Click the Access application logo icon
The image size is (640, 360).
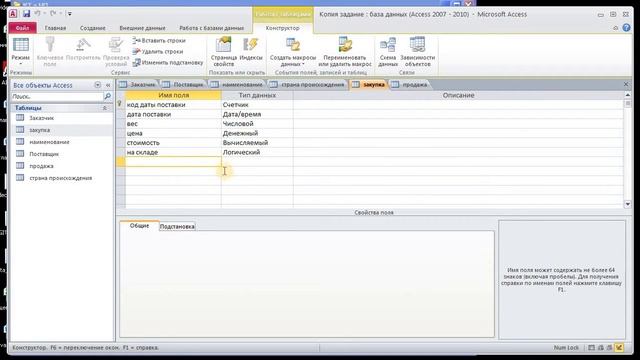13,13
